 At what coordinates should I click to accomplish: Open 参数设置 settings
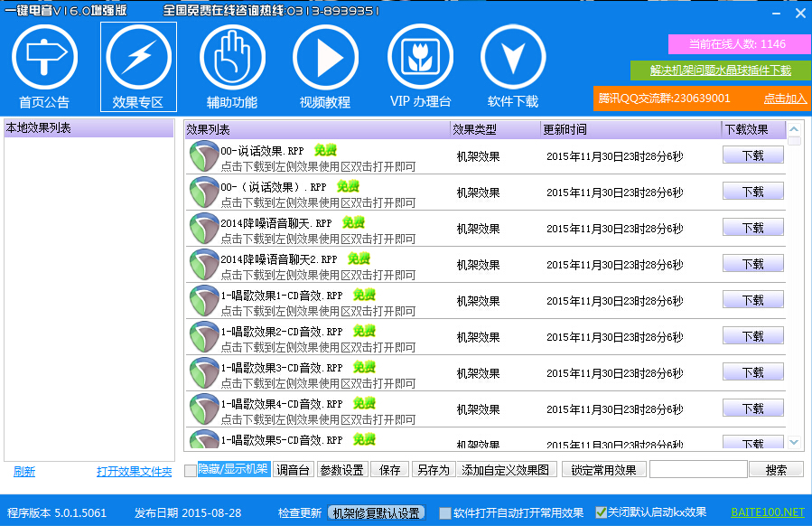point(341,469)
